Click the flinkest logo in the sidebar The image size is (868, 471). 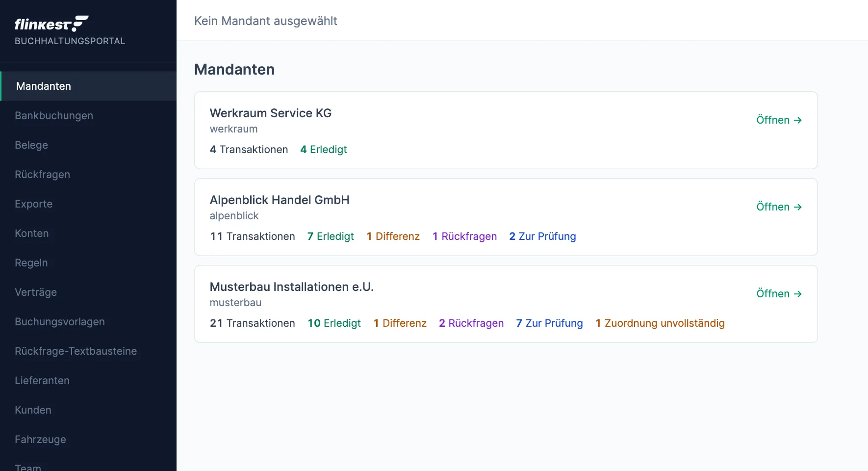point(51,24)
